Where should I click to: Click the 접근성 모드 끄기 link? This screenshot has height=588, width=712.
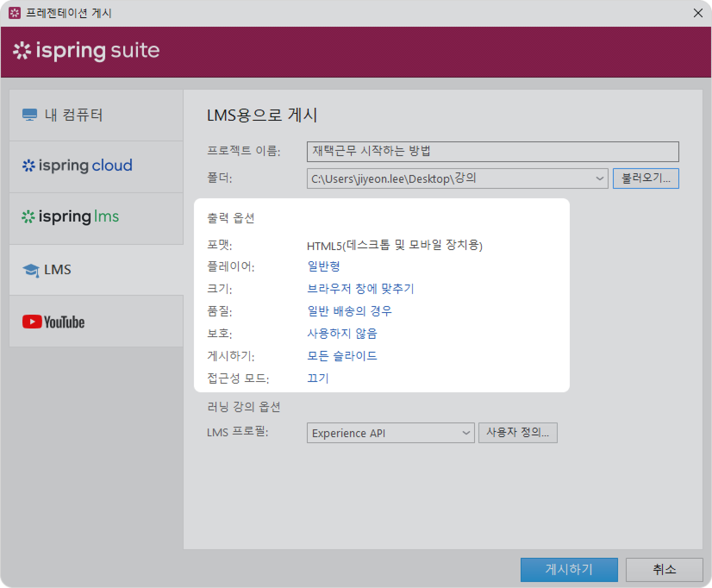pos(318,378)
